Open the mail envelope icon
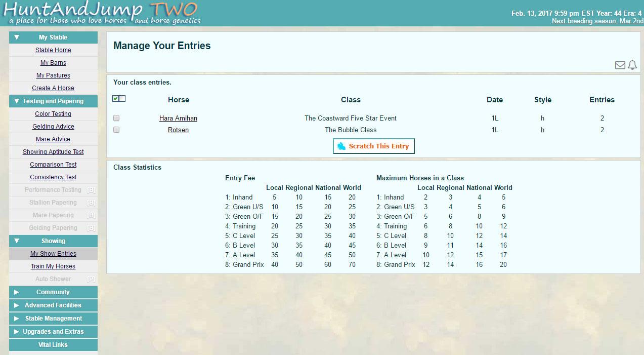This screenshot has width=644, height=355. (620, 65)
